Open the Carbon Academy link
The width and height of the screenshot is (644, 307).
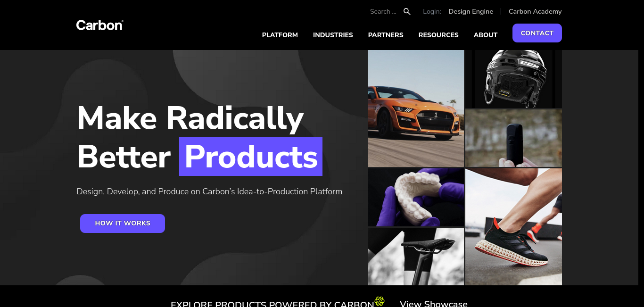click(x=535, y=11)
